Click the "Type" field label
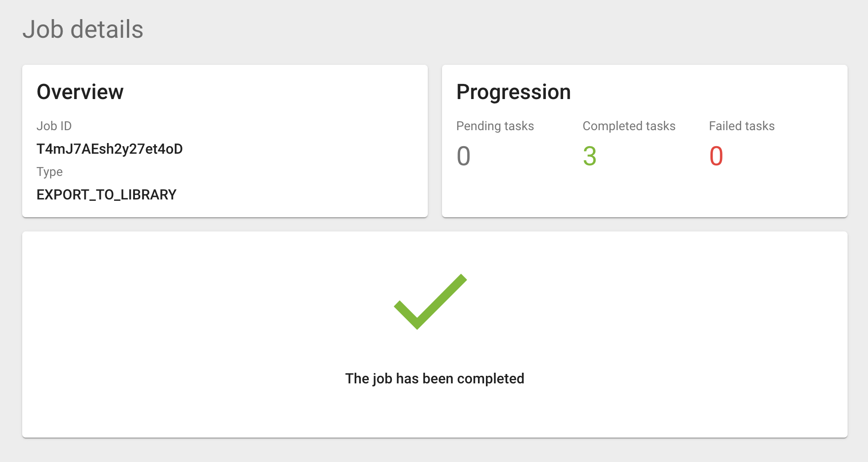This screenshot has height=462, width=868. tap(49, 172)
